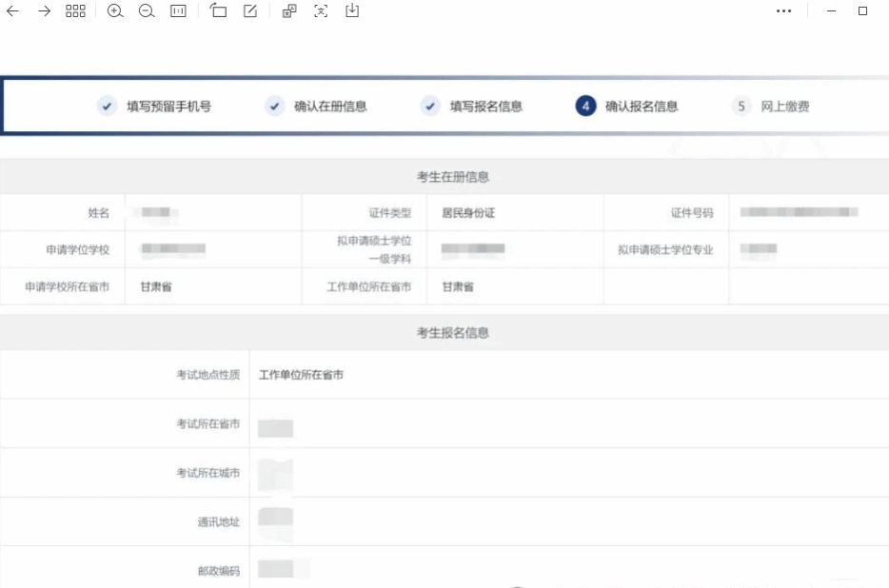889x588 pixels.
Task: Open the thumbnail grid view
Action: pos(75,11)
